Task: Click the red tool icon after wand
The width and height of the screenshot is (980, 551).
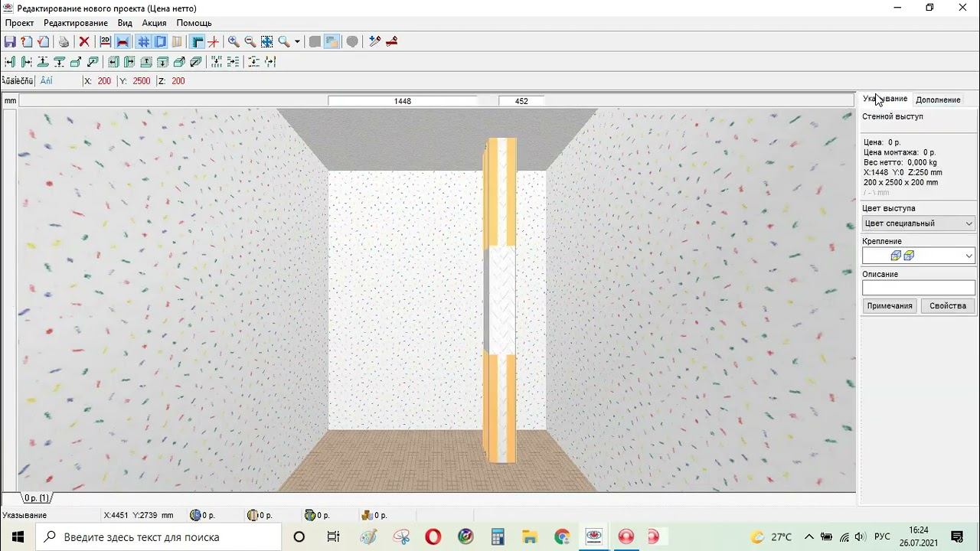Action: pos(391,41)
